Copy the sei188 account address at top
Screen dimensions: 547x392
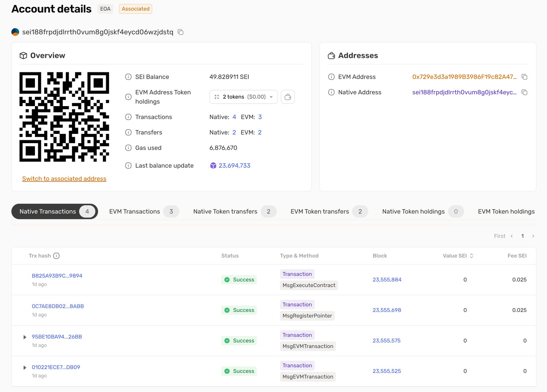tap(181, 32)
